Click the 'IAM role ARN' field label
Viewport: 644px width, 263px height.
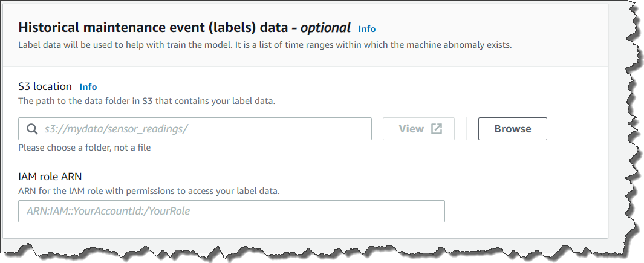point(50,177)
